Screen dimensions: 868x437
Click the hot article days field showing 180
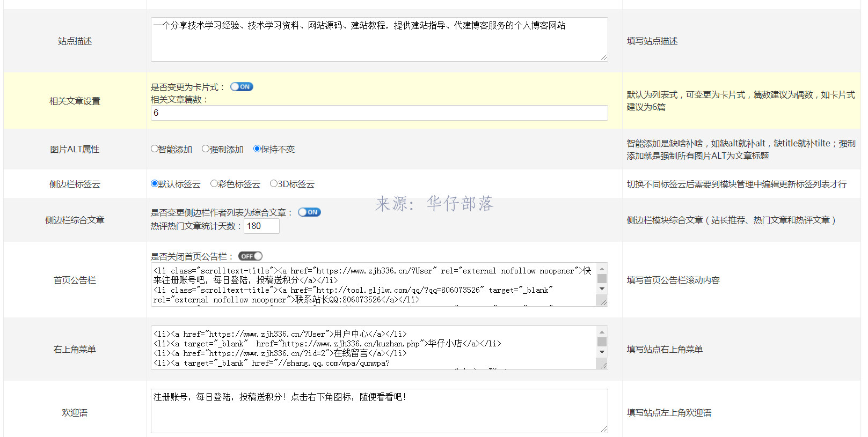click(261, 226)
